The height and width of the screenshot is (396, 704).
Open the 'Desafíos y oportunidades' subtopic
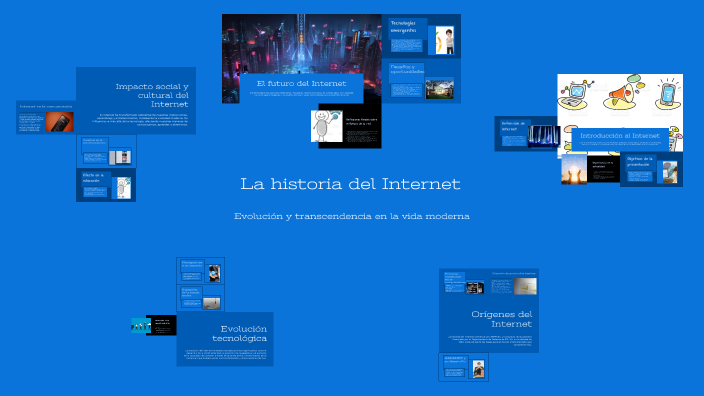tap(421, 81)
